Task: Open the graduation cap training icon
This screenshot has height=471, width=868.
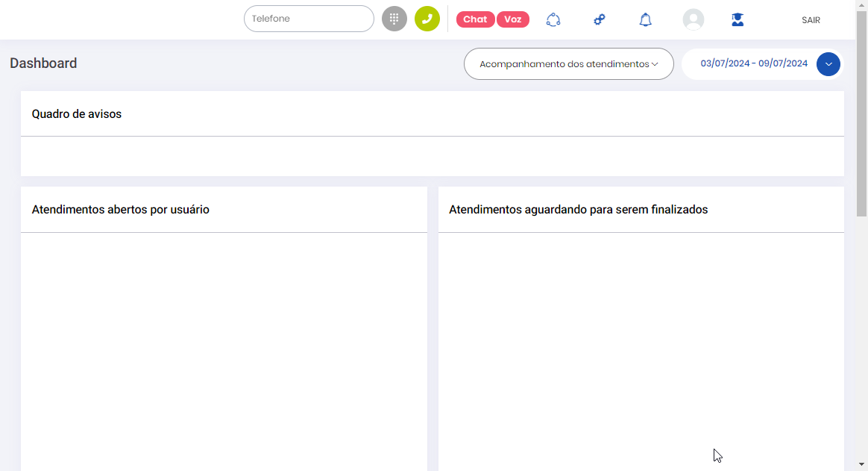Action: pos(738,19)
